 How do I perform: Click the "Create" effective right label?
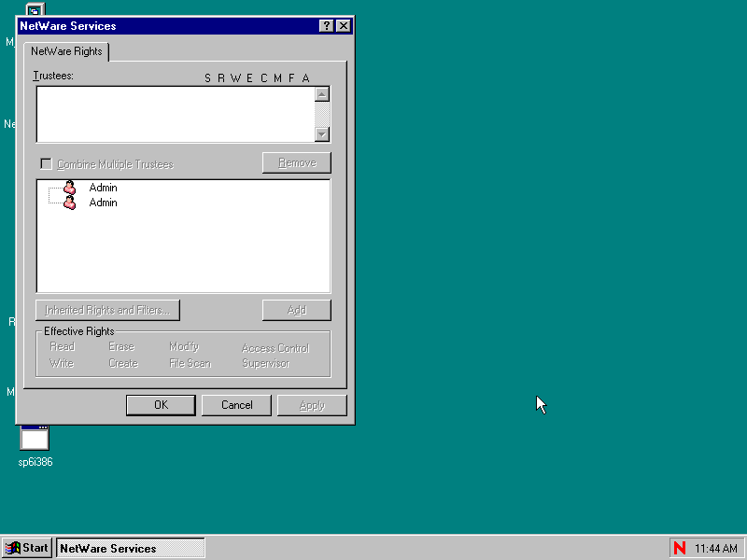coord(123,363)
